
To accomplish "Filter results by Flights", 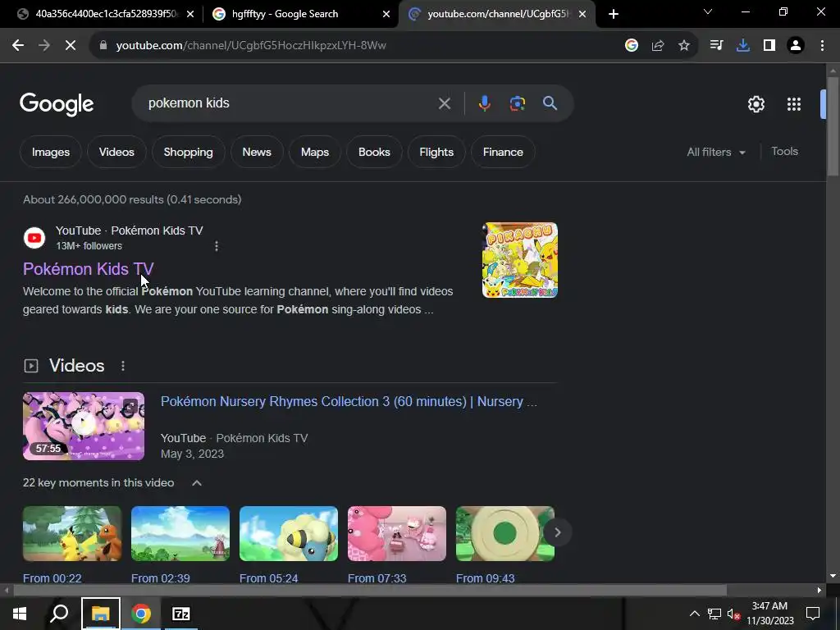I will tap(436, 152).
